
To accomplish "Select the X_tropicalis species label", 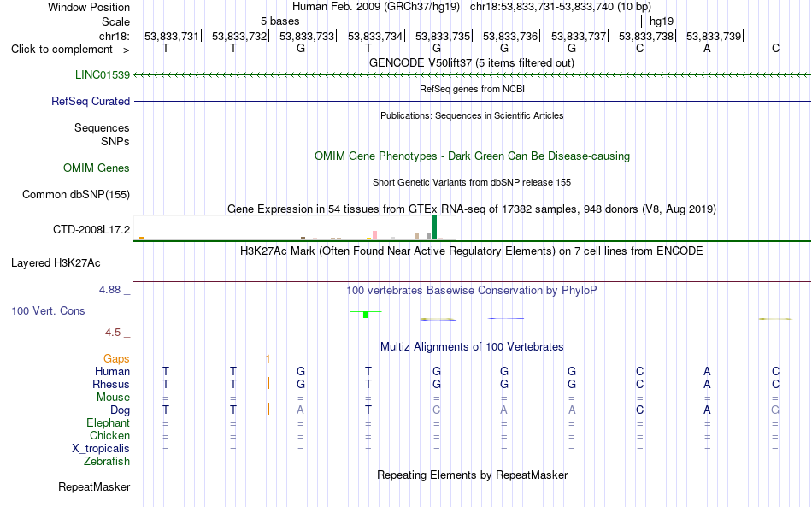I will [101, 449].
